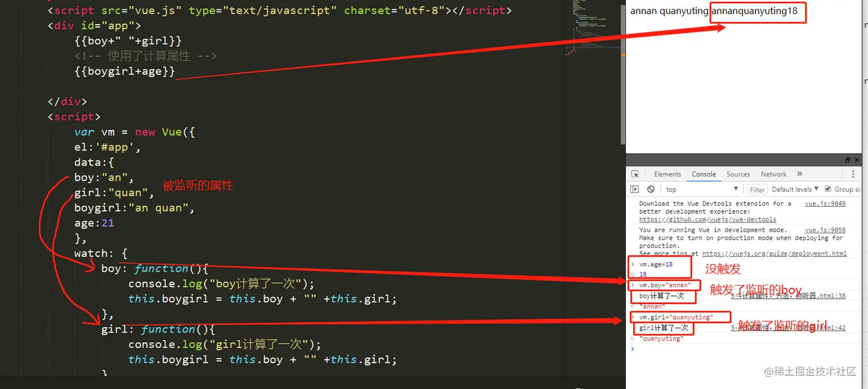Image resolution: width=868 pixels, height=389 pixels.
Task: Click the "girl计算了一次" console log message
Action: 664,328
